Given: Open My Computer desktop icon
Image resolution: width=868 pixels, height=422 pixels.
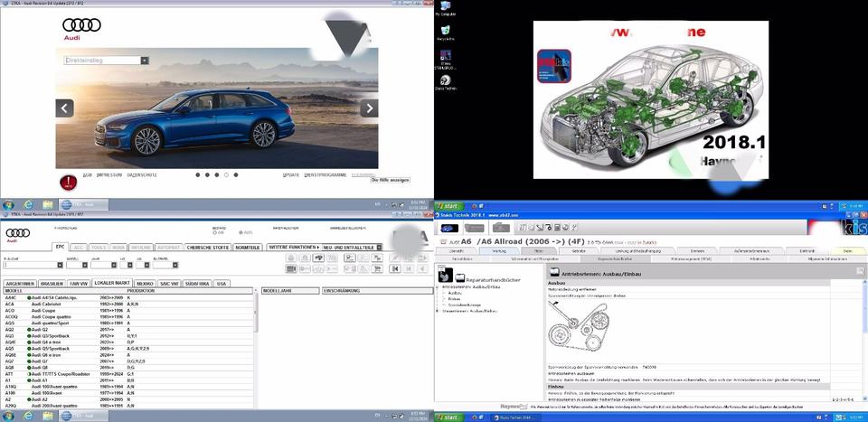Looking at the screenshot, I should (445, 9).
